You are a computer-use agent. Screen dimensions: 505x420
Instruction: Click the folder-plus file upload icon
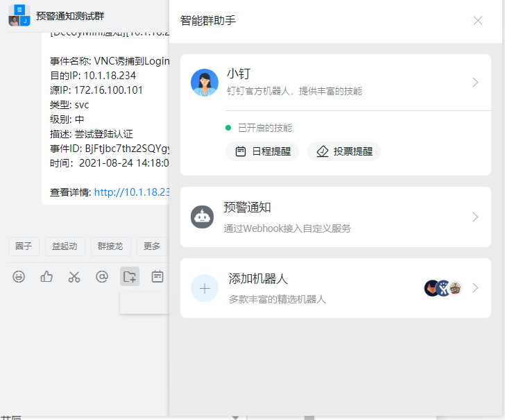(x=130, y=276)
